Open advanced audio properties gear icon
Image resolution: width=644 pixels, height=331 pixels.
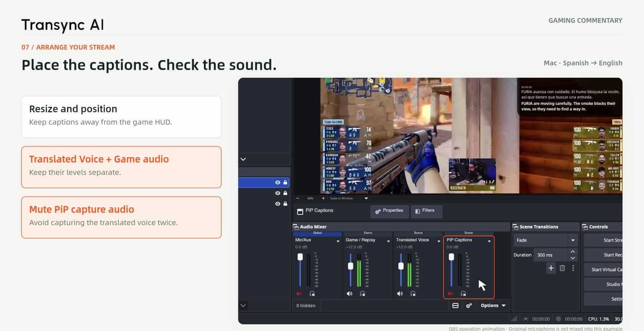[x=469, y=306]
